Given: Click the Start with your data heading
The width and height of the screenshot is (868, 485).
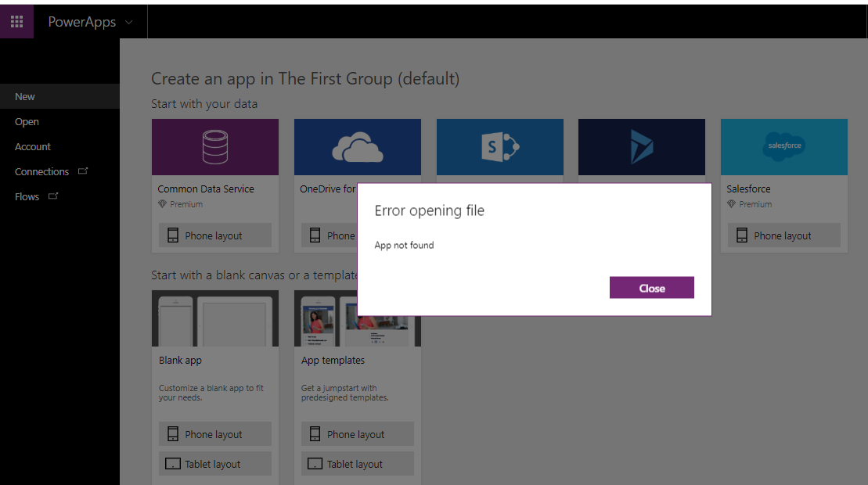Looking at the screenshot, I should [204, 104].
